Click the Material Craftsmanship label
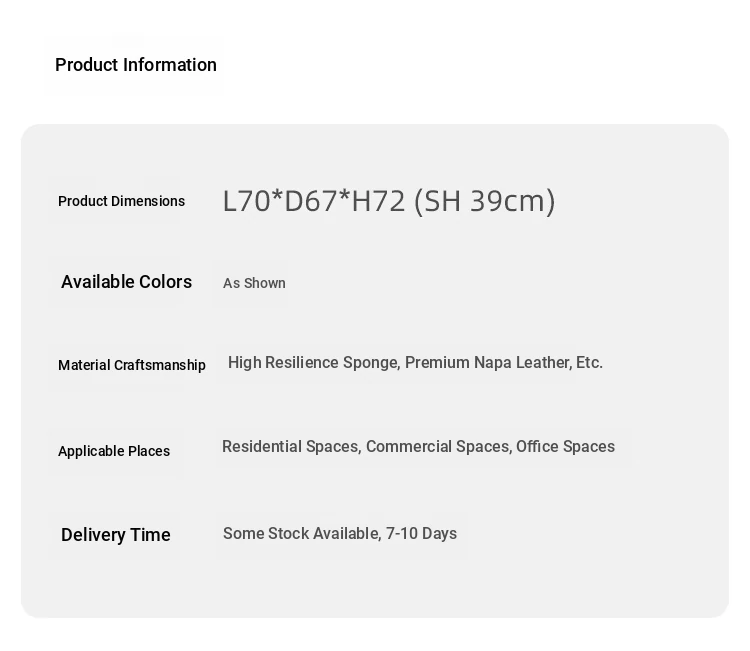750x651 pixels. 132,365
